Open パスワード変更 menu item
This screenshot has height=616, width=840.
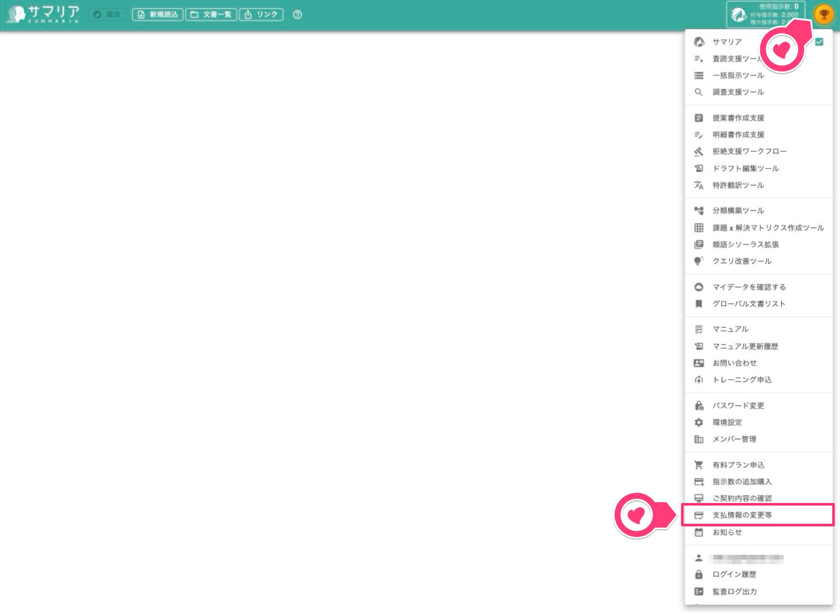[759, 405]
